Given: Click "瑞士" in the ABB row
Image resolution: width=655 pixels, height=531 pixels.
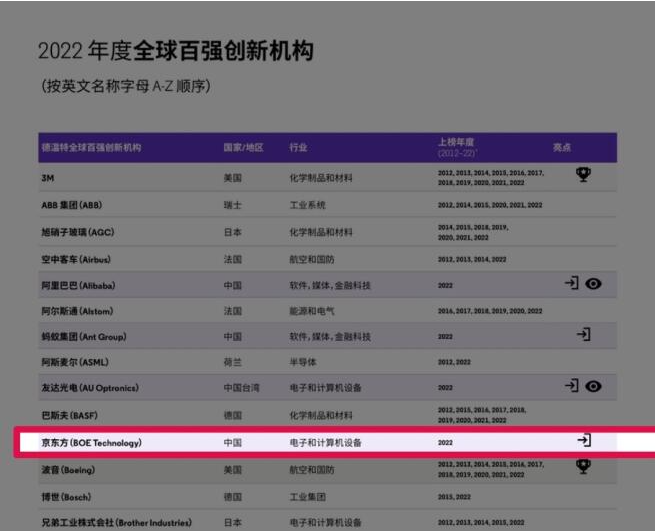Looking at the screenshot, I should (x=233, y=205).
